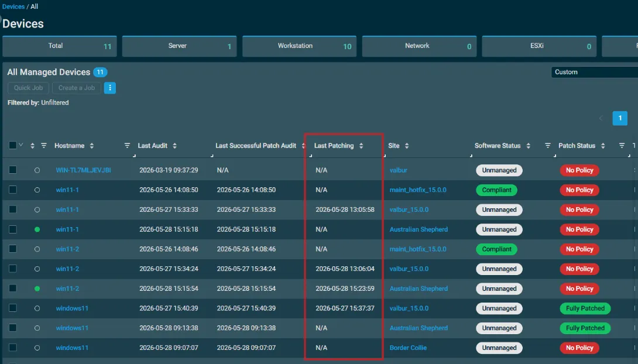This screenshot has height=364, width=638.
Task: Tick checkbox for win11-2 Australian Shepherd row
Action: coord(13,289)
